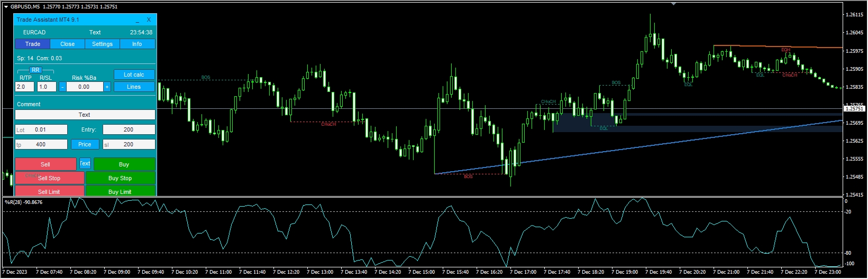Click the Sp: 14 Com: 0.03 readout
This screenshot has height=279, width=868.
(x=39, y=58)
